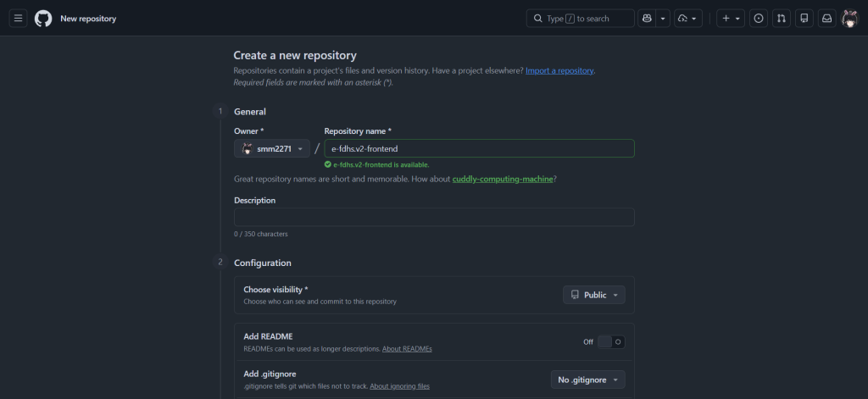Toggle the Add README switch
Screen dimensions: 868x399
611,342
